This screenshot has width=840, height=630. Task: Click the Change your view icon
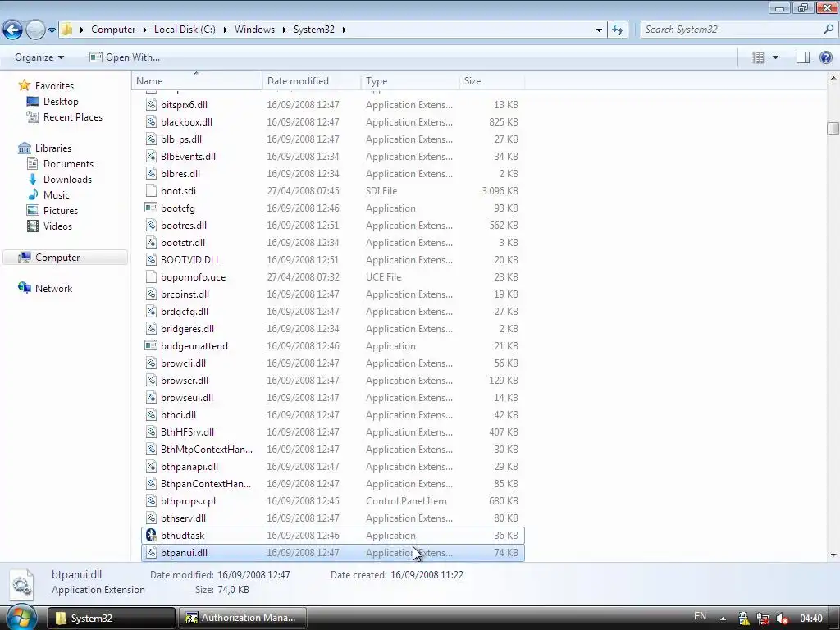(x=758, y=57)
